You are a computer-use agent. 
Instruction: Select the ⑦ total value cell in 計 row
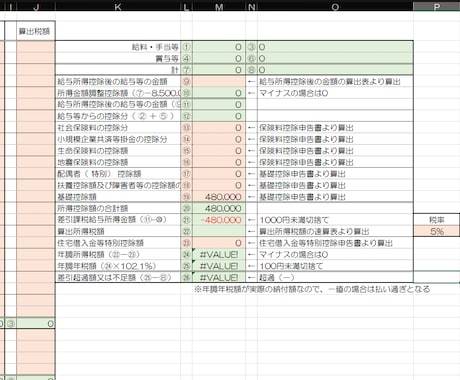(x=219, y=70)
